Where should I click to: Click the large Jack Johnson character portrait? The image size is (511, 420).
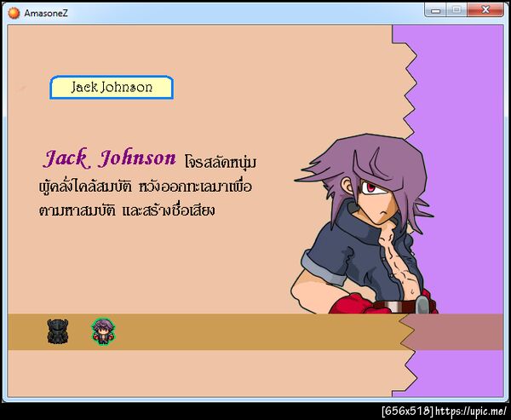pos(365,224)
